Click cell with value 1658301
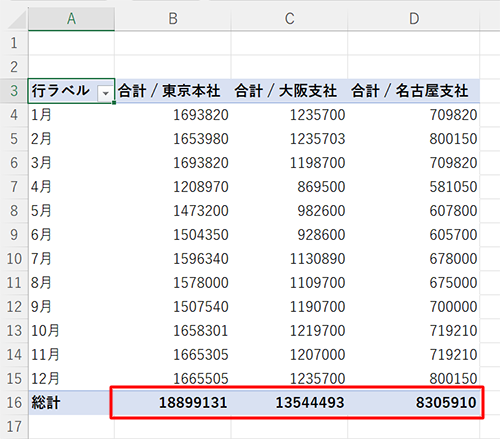500x439 pixels. click(173, 331)
